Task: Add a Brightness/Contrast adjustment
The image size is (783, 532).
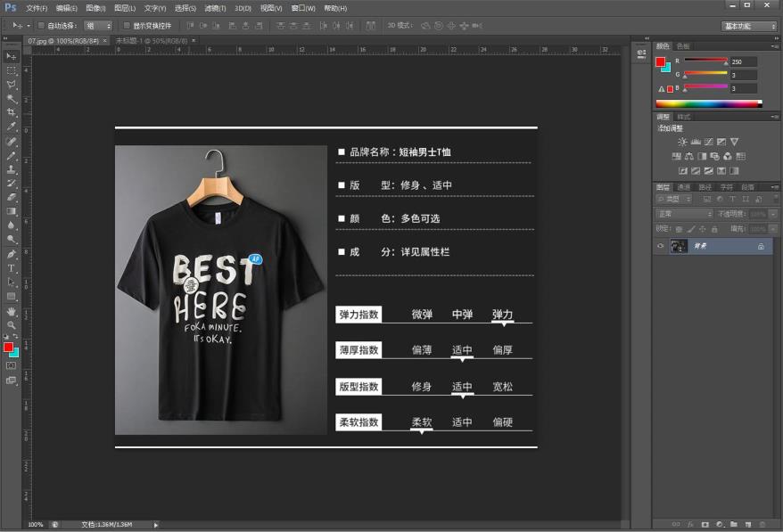Action: click(682, 142)
